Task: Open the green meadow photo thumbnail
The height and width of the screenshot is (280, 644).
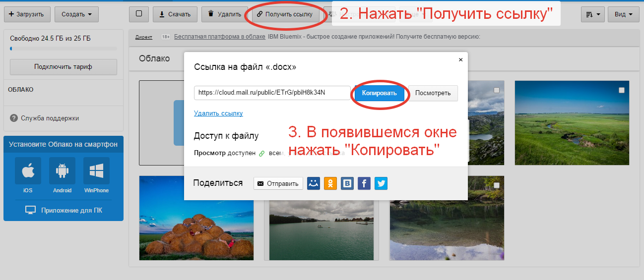Action: point(572,123)
